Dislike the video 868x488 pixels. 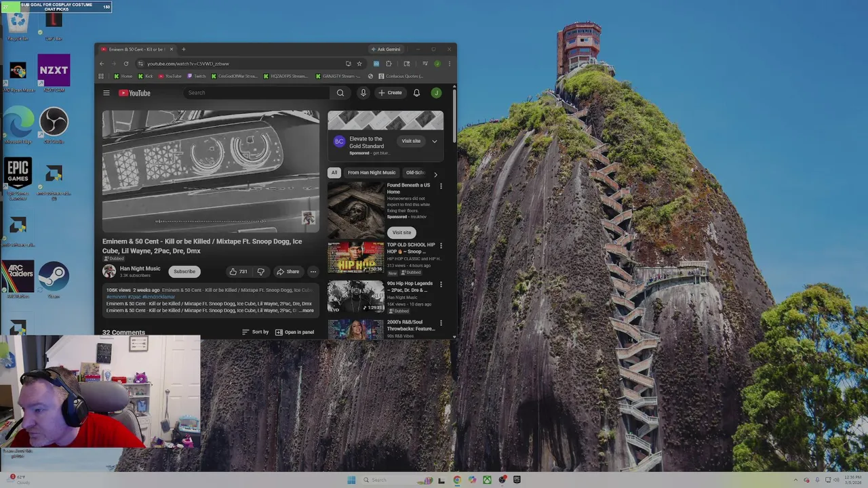tap(260, 272)
